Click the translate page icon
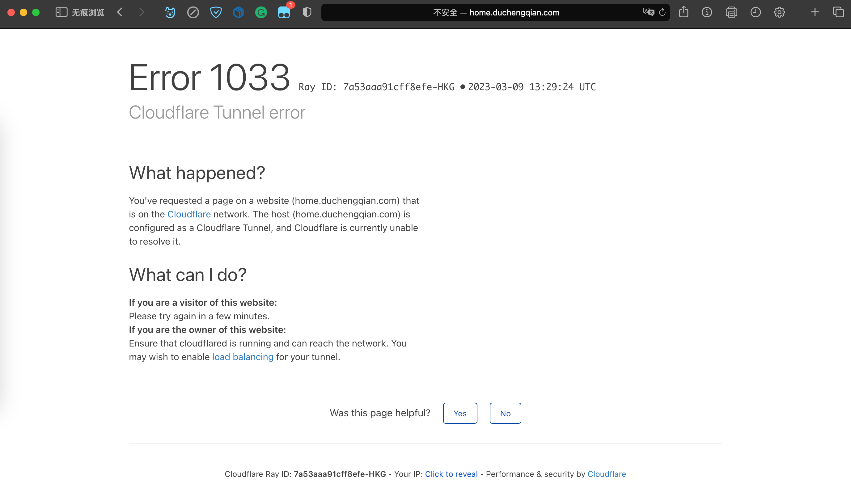 click(648, 12)
